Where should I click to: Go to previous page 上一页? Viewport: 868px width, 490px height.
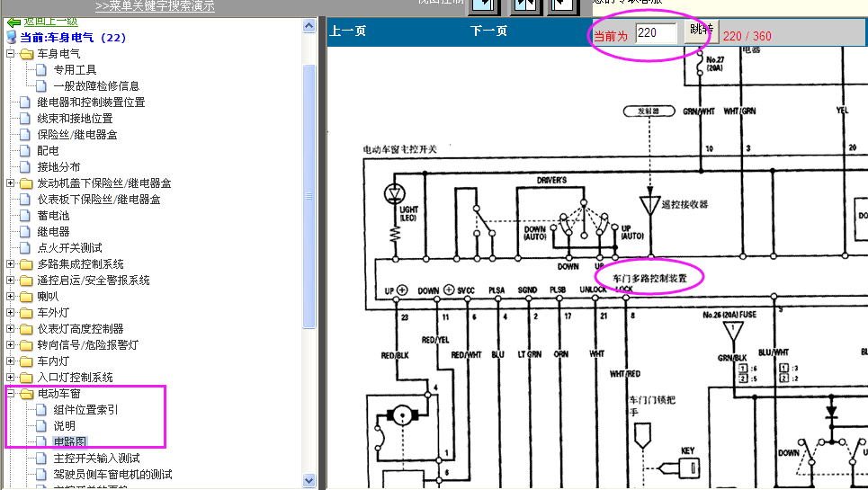pos(347,31)
